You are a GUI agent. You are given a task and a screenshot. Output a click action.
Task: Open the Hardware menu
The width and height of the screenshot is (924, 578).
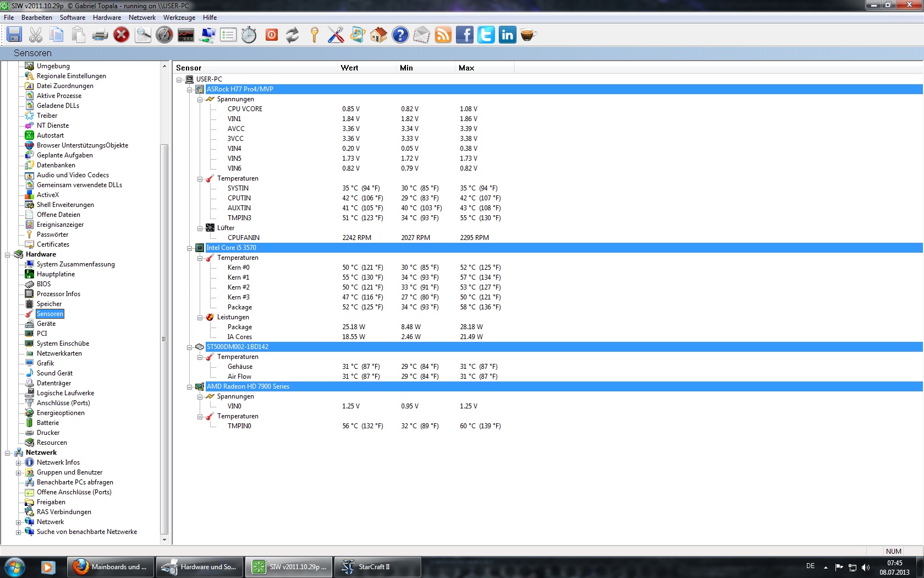[x=107, y=18]
